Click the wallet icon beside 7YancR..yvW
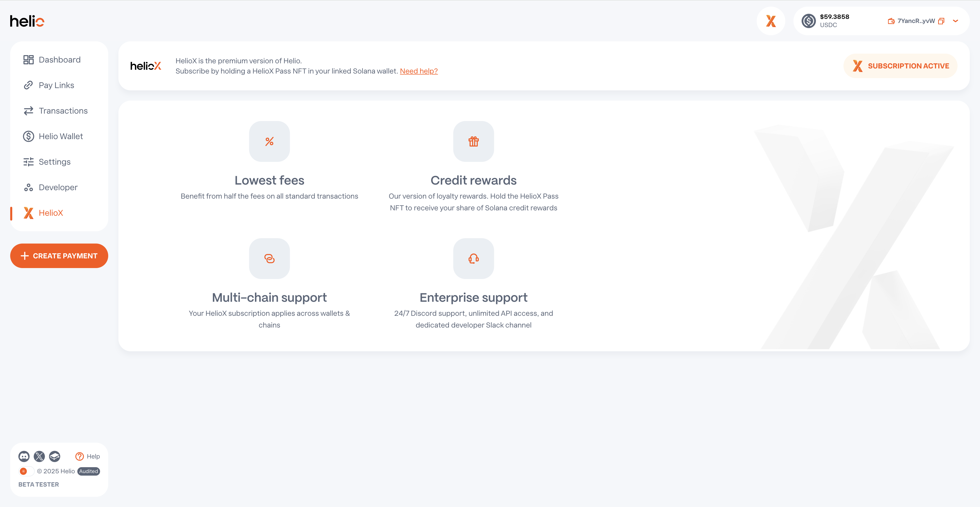This screenshot has height=507, width=980. click(891, 21)
